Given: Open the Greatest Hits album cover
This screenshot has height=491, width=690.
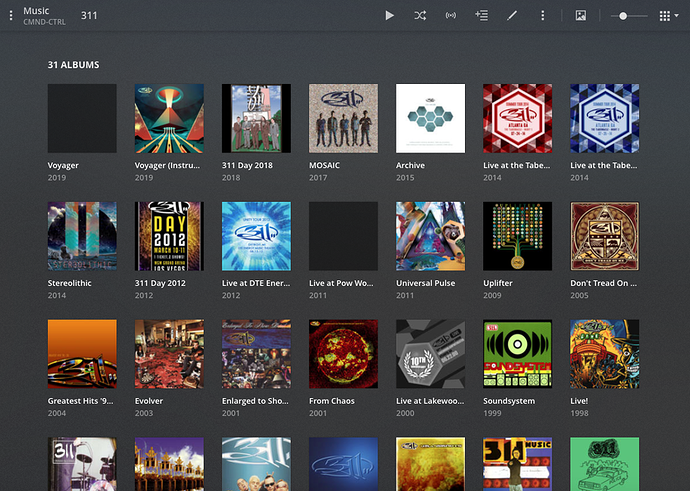Looking at the screenshot, I should (82, 354).
